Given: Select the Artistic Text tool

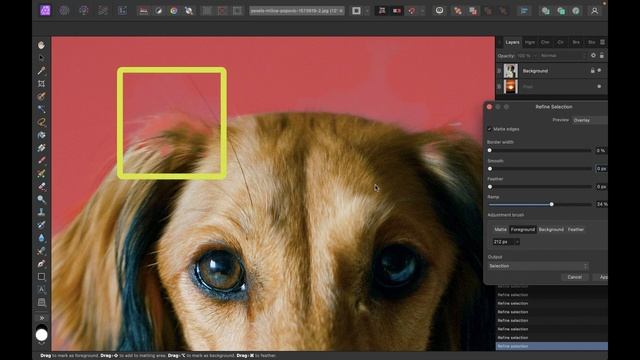Looking at the screenshot, I should pyautogui.click(x=41, y=289).
